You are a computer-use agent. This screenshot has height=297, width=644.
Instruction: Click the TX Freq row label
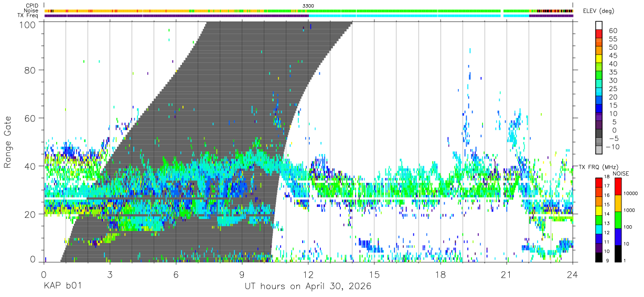(28, 15)
